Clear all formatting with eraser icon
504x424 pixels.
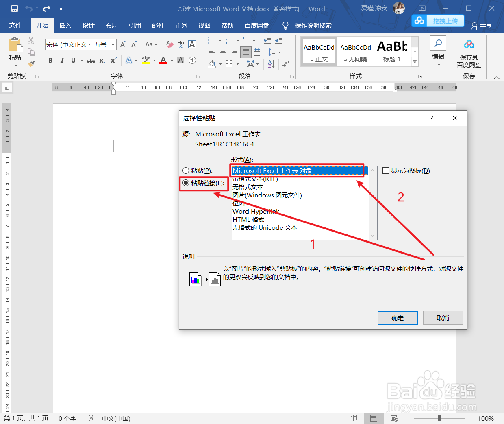point(170,44)
